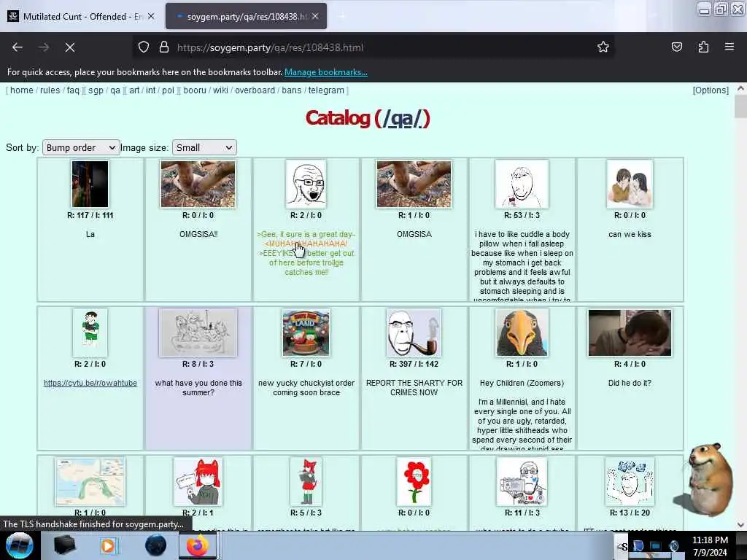Click the page vertical scrollbar thumb

(740, 106)
